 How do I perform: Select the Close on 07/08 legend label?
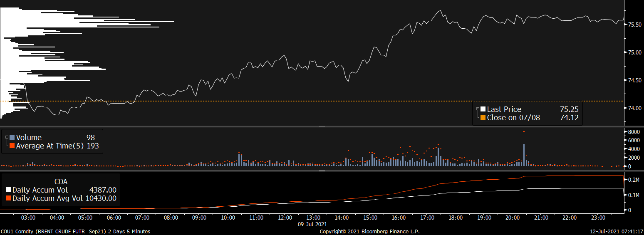tap(513, 118)
